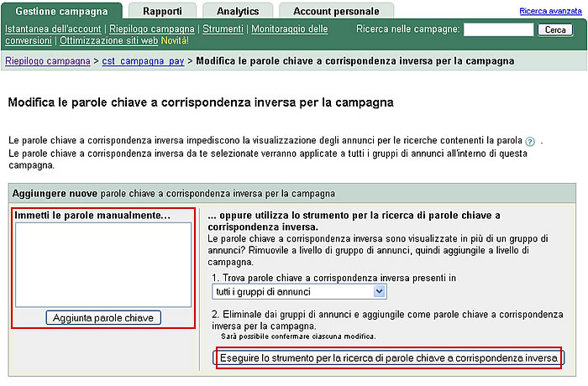The width and height of the screenshot is (588, 386).
Task: Open Istantanea dell'account link
Action: 53,29
